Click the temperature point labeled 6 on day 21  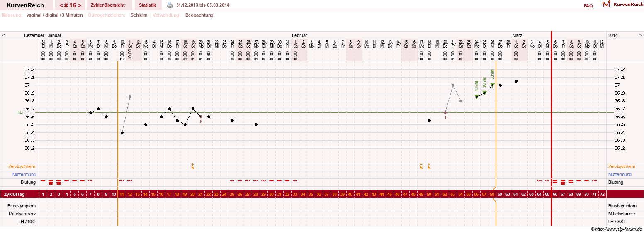(201, 117)
